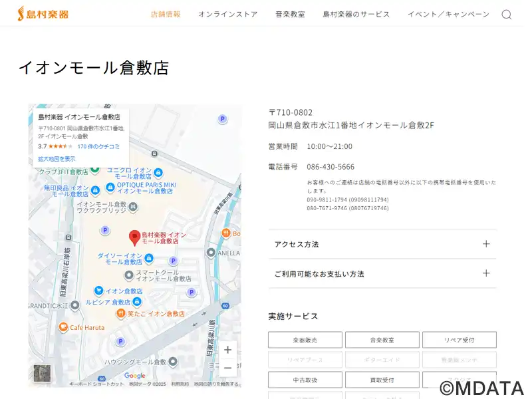This screenshot has height=399, width=532.
Task: Click the 地図の誤りを報告する link
Action: tap(216, 384)
